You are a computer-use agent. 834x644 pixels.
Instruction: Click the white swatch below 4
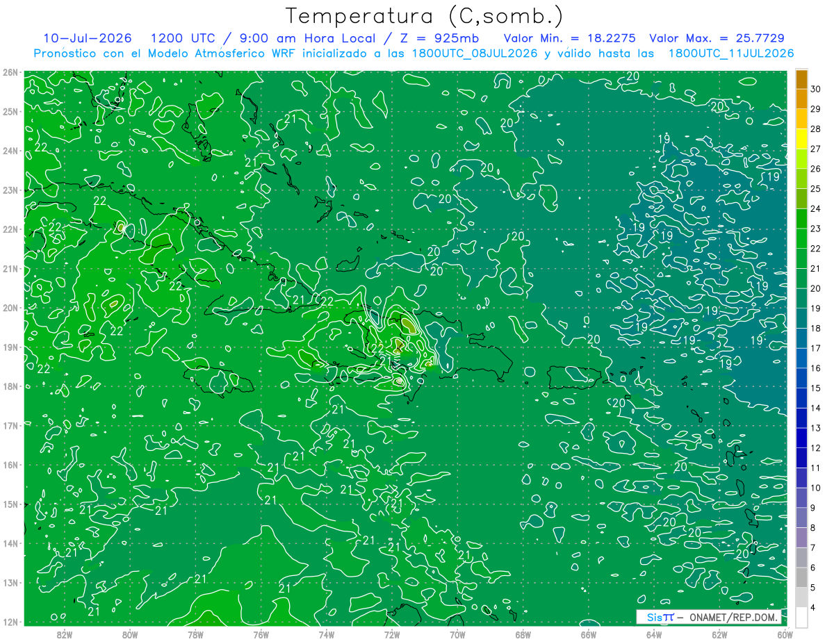801,617
